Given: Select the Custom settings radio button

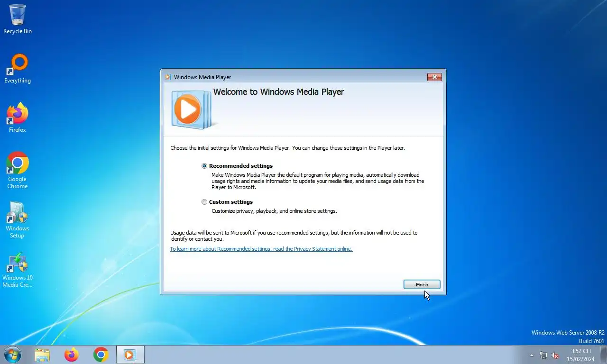Looking at the screenshot, I should [x=204, y=202].
